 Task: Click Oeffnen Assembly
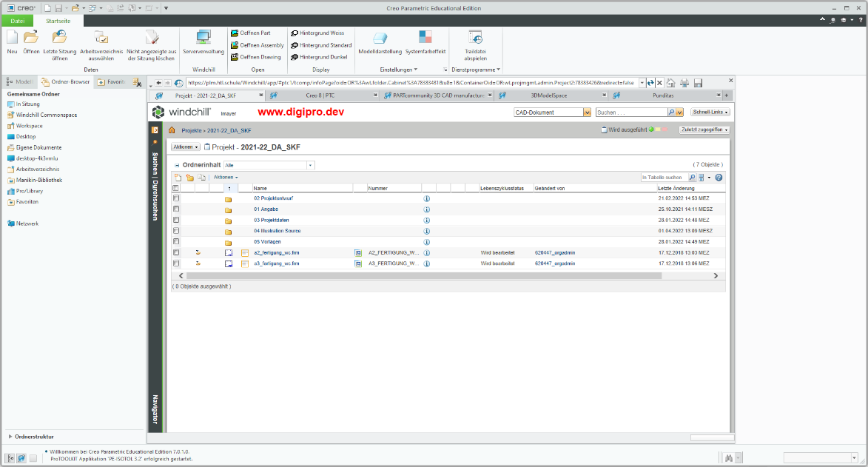click(x=258, y=45)
